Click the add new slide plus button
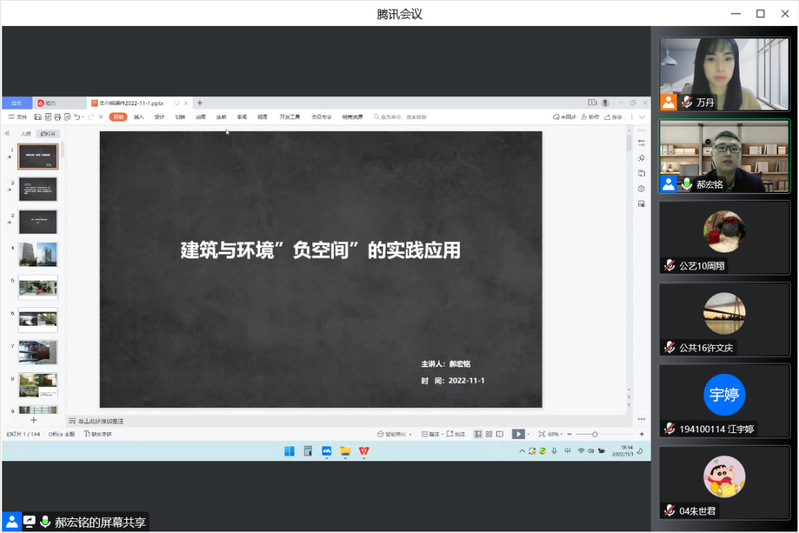This screenshot has height=533, width=799. pos(33,421)
